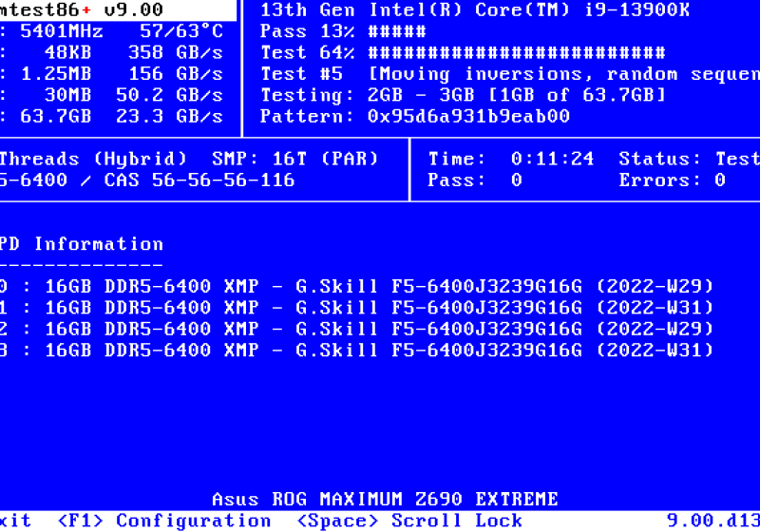Click the 30MB 50.2 GB/s cache row
This screenshot has height=532, width=760.
[111, 95]
